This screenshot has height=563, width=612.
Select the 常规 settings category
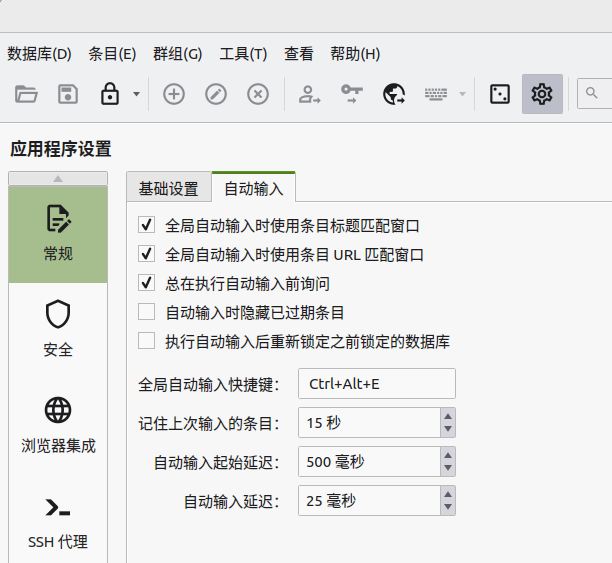pos(58,234)
